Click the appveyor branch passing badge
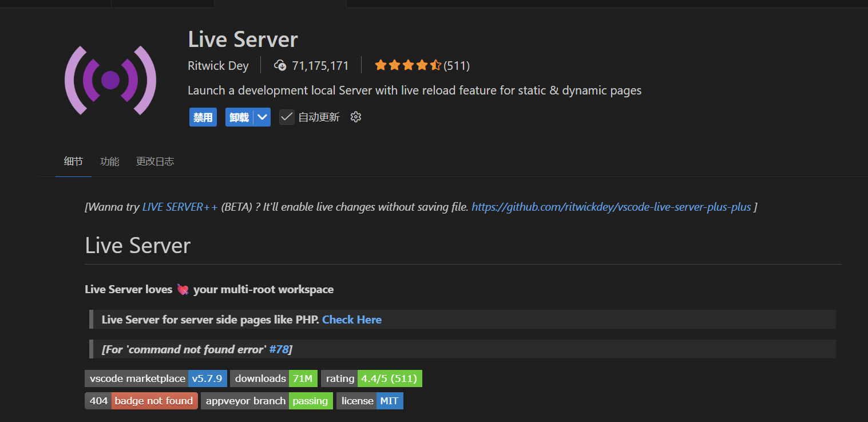Screen dimensions: 868x422 pyautogui.click(x=267, y=401)
